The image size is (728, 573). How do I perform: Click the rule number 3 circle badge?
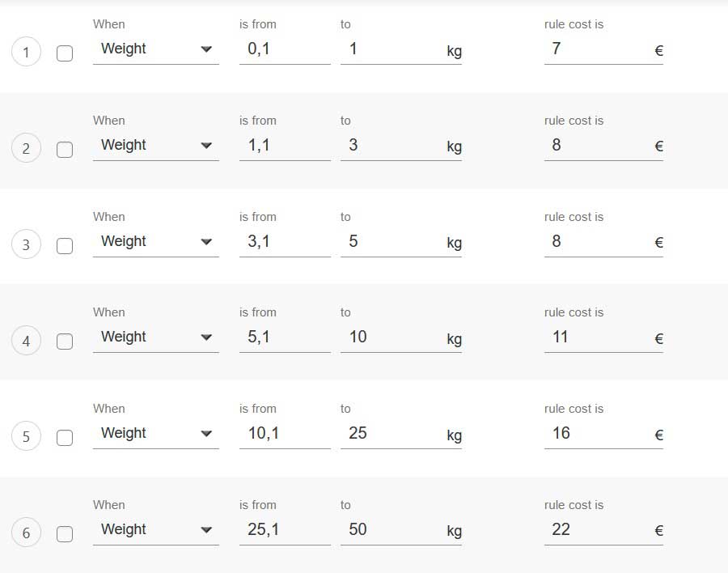coord(26,245)
